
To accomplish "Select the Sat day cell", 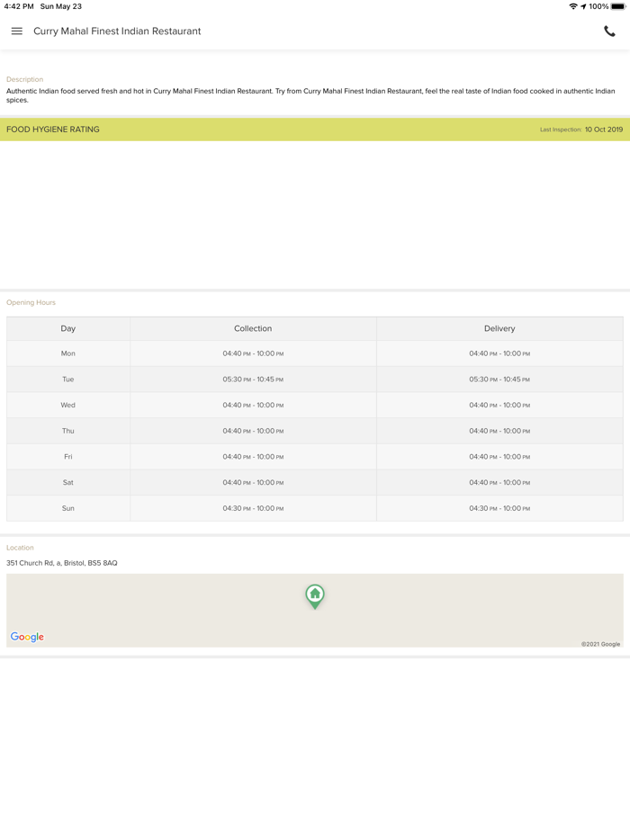I will tap(68, 482).
